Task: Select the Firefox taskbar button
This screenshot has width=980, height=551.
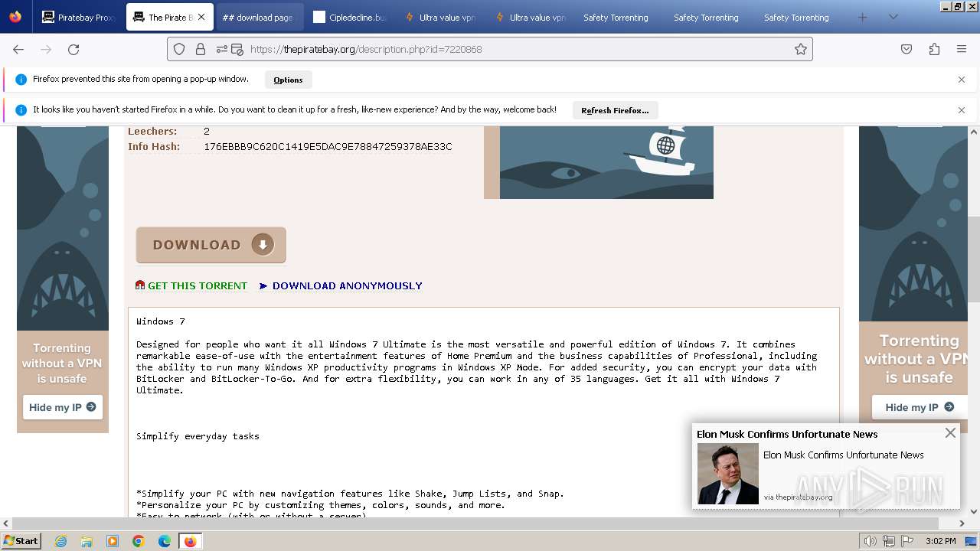Action: pos(191,541)
